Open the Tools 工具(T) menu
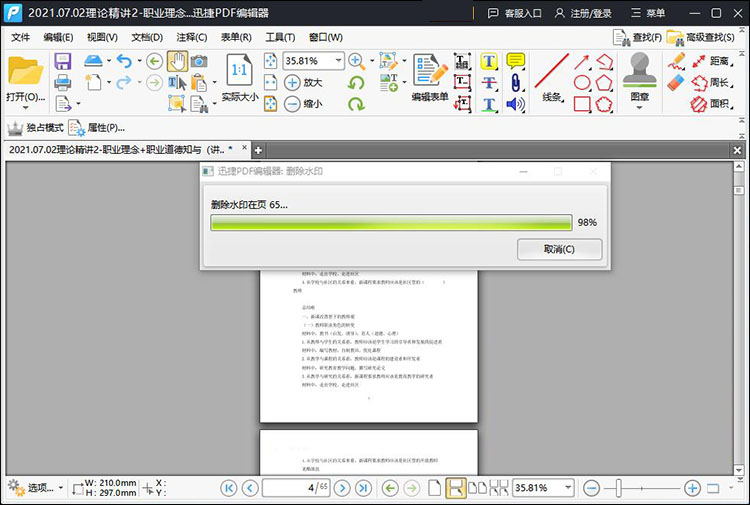Image resolution: width=750 pixels, height=505 pixels. coord(280,37)
